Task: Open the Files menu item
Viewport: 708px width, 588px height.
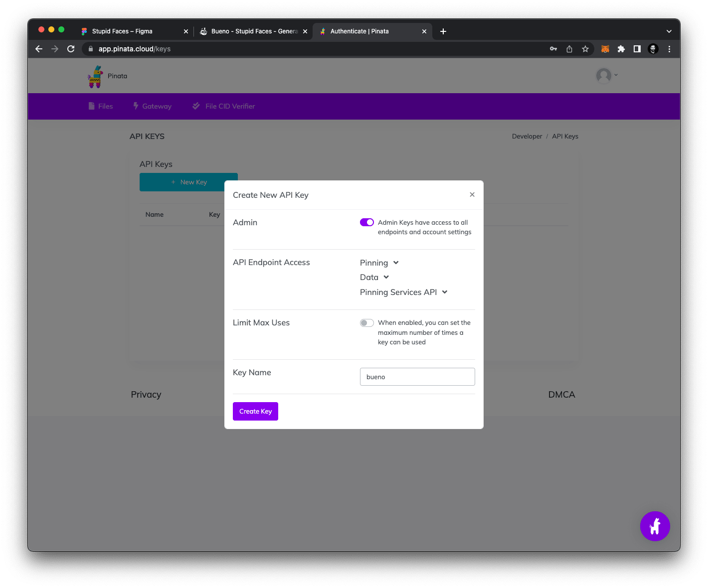Action: tap(101, 106)
